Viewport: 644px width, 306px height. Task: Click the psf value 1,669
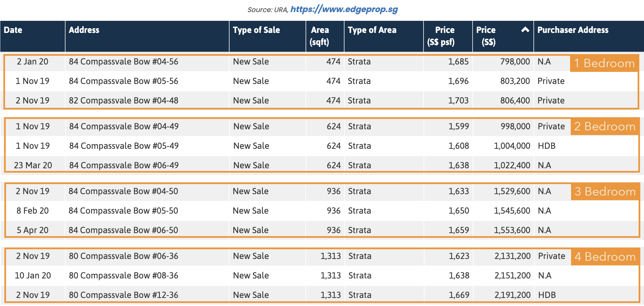coord(459,295)
